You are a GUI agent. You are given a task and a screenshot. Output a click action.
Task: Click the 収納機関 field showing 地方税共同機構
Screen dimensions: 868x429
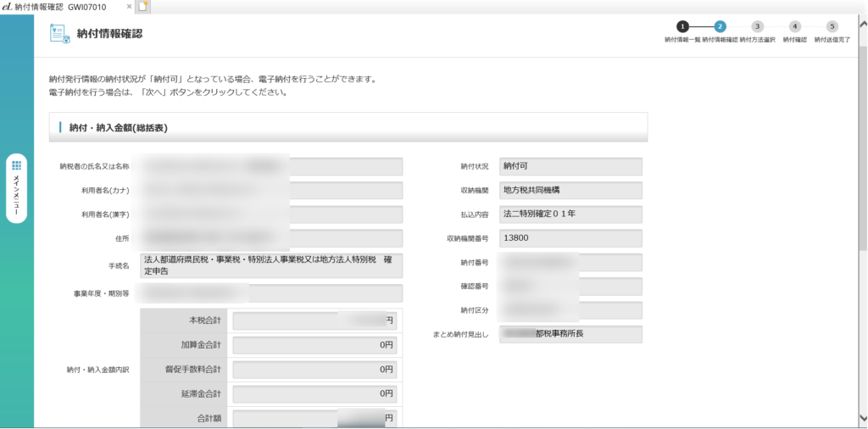[570, 190]
